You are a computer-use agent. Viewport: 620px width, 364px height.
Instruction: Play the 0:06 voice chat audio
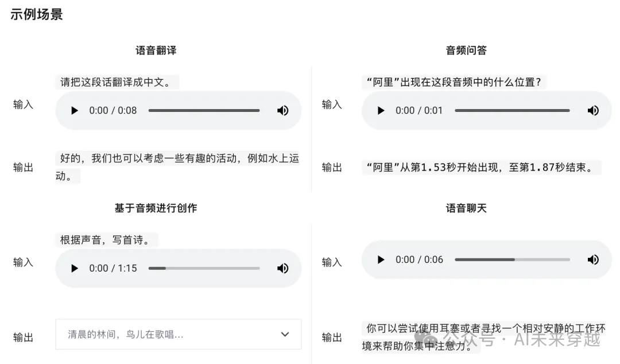381,260
